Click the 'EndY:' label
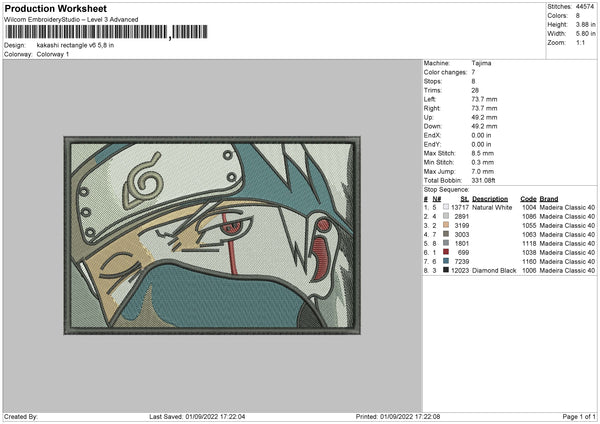This screenshot has width=600, height=424. (x=432, y=144)
